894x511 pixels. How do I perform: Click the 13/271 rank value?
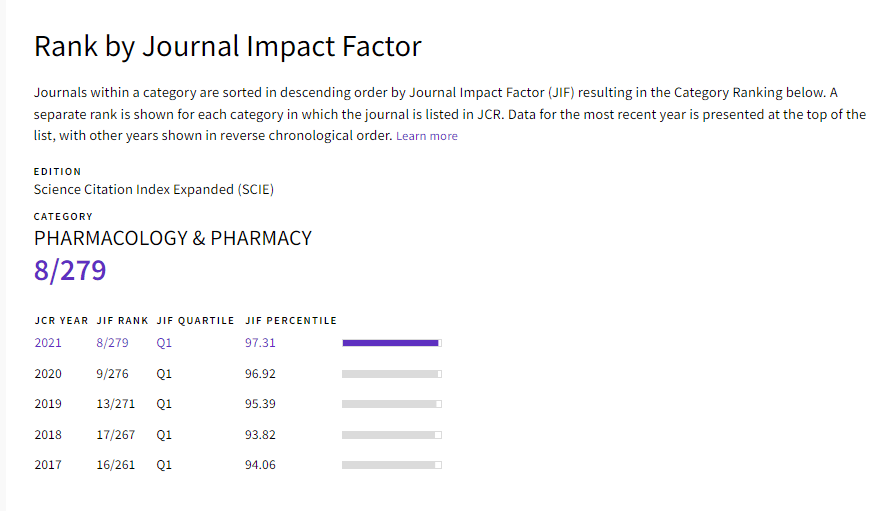[115, 404]
